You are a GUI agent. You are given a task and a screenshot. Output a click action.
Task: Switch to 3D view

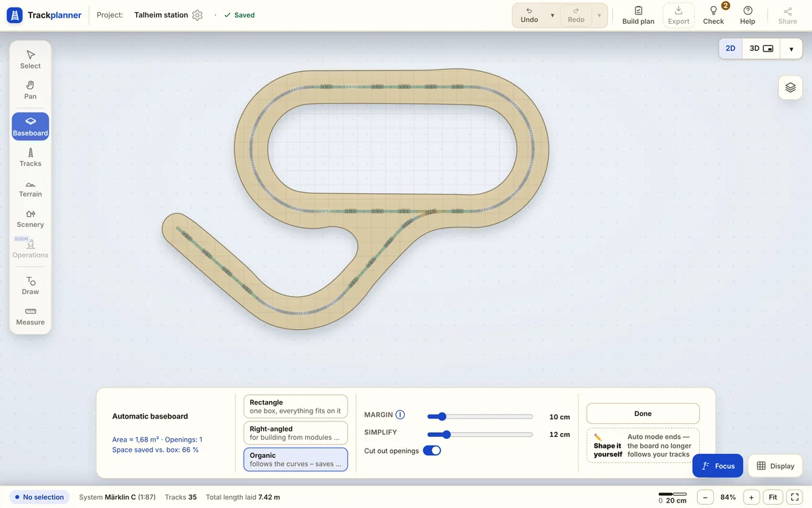[761, 49]
